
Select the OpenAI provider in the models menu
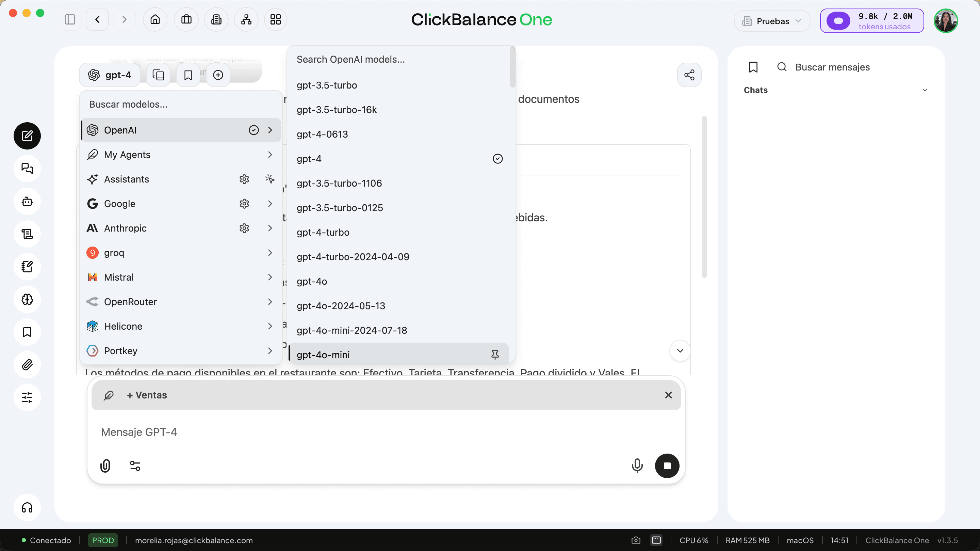point(181,130)
